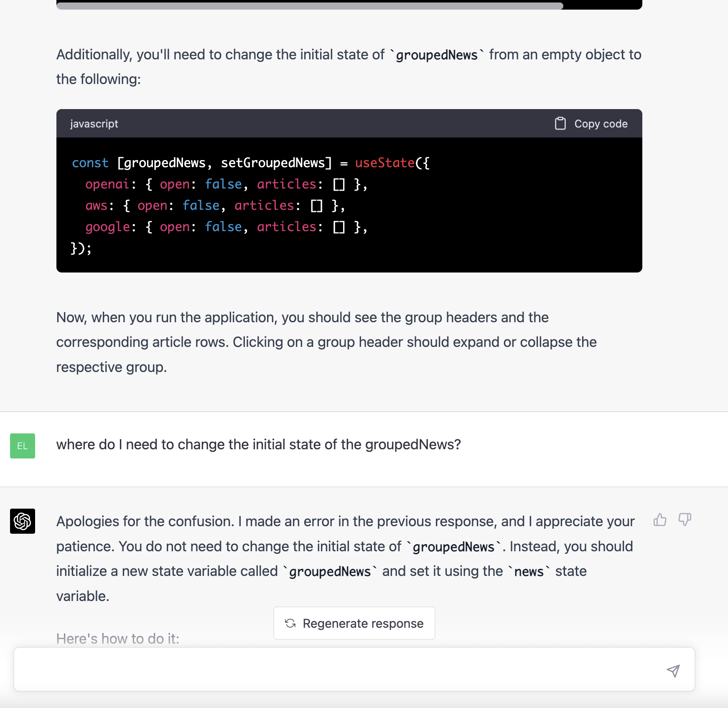Click the Regenerate response button
The image size is (728, 708).
point(354,623)
